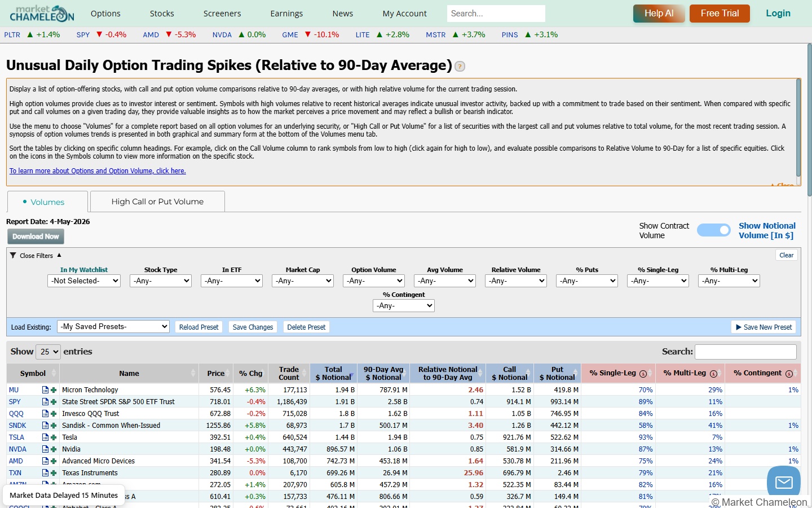The height and width of the screenshot is (508, 812).
Task: Open the Relative Volume filter dropdown
Action: pos(516,281)
